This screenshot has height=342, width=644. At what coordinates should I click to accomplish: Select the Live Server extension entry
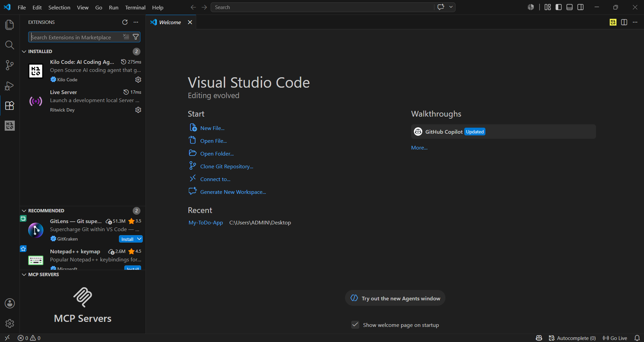[83, 101]
